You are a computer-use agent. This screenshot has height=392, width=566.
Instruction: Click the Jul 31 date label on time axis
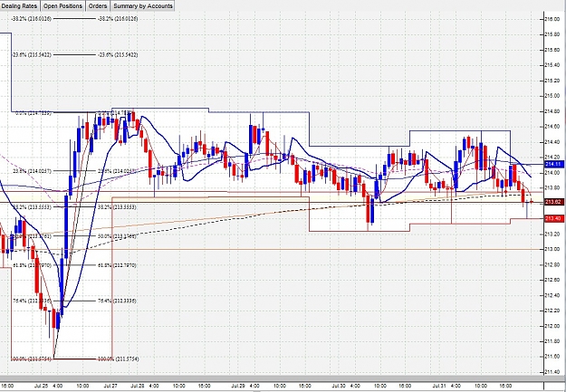tap(439, 386)
